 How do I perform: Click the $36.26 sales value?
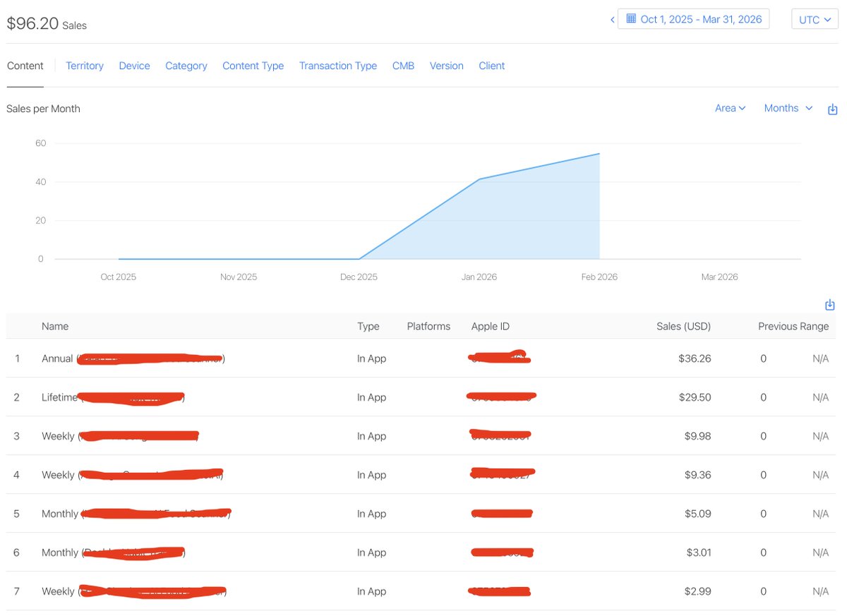(695, 358)
